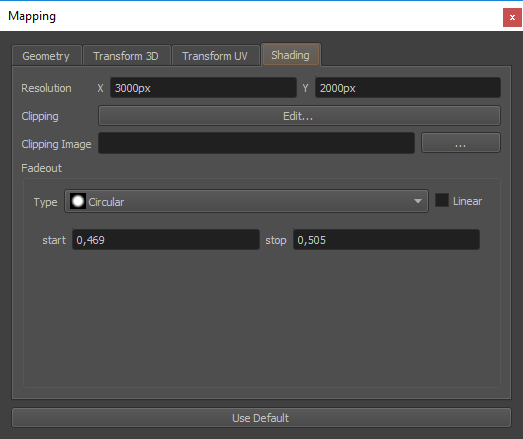Enable the Linear fadeout checkbox
This screenshot has width=523, height=439.
point(442,200)
